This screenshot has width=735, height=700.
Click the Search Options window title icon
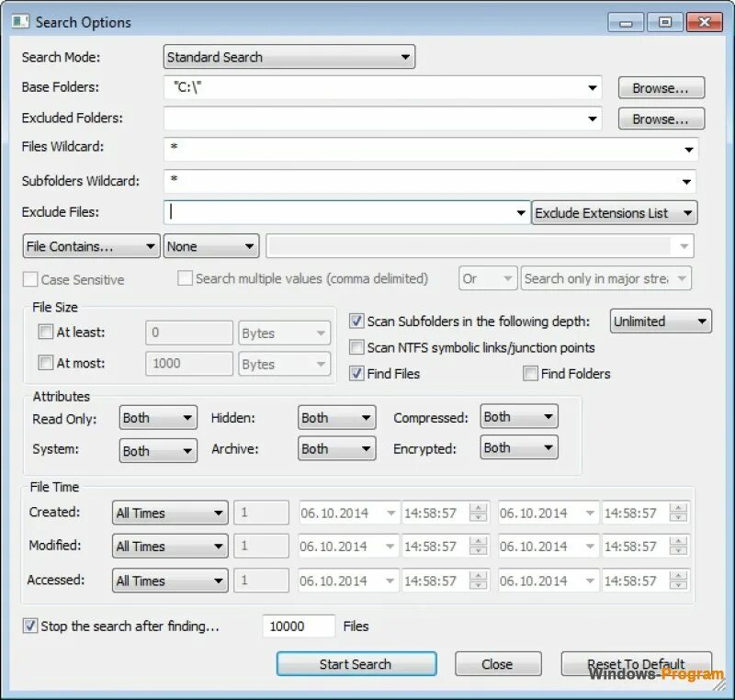pos(20,21)
